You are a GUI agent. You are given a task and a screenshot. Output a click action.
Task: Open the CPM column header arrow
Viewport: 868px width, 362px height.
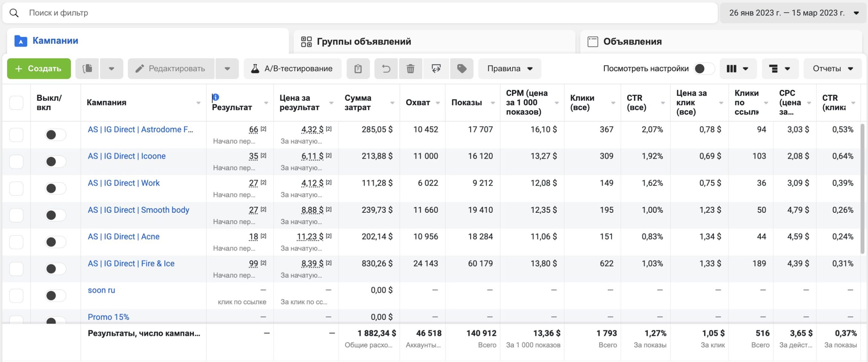click(556, 103)
